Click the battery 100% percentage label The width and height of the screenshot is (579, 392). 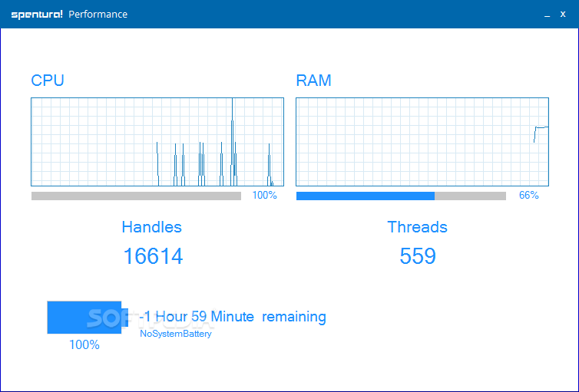(84, 344)
